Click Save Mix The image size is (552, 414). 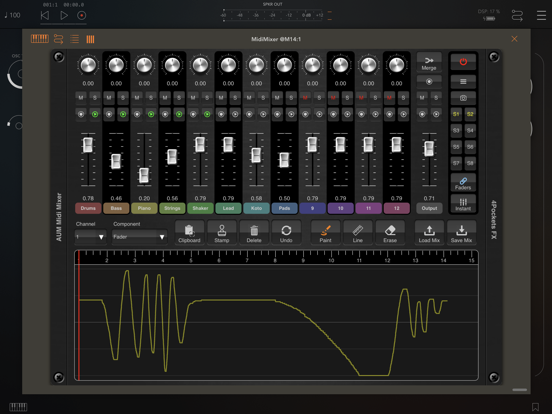[x=462, y=233]
